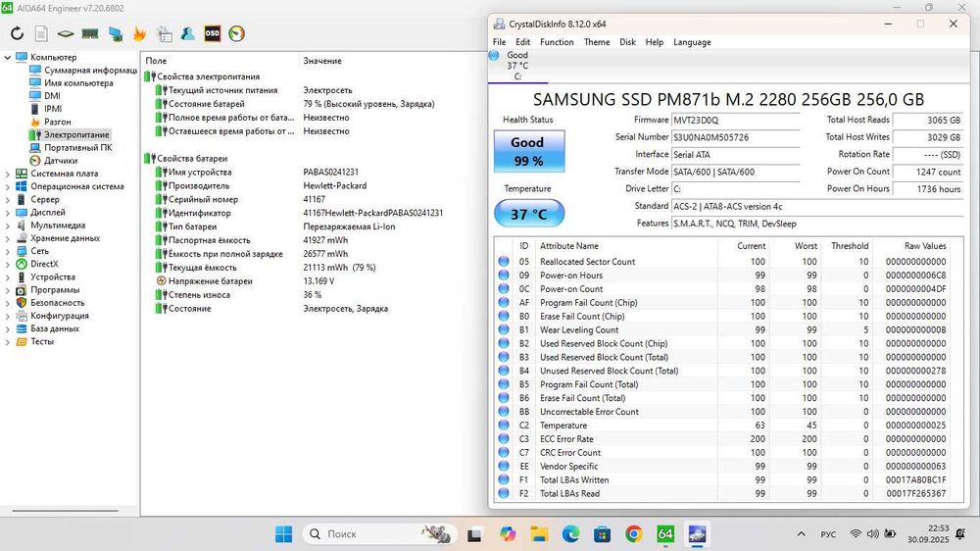
Task: Click the AIDA64 Refresh toolbar icon
Action: pos(17,33)
